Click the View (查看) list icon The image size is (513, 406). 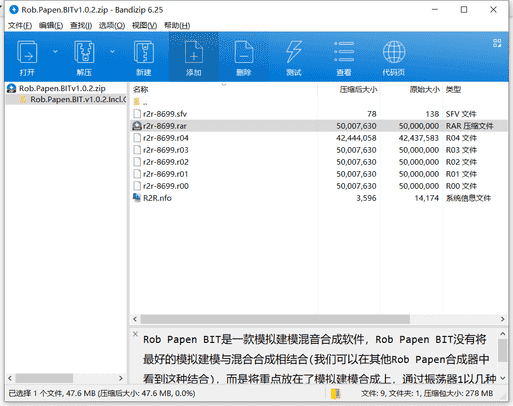tap(344, 52)
